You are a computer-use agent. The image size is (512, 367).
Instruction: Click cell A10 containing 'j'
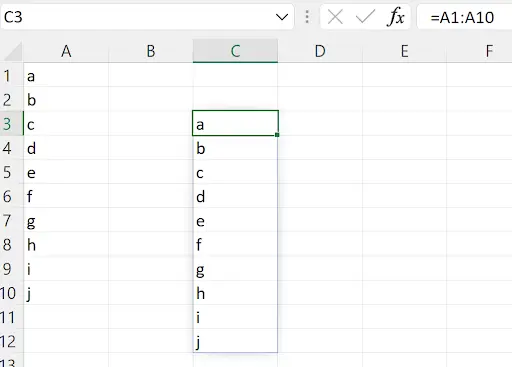(66, 293)
